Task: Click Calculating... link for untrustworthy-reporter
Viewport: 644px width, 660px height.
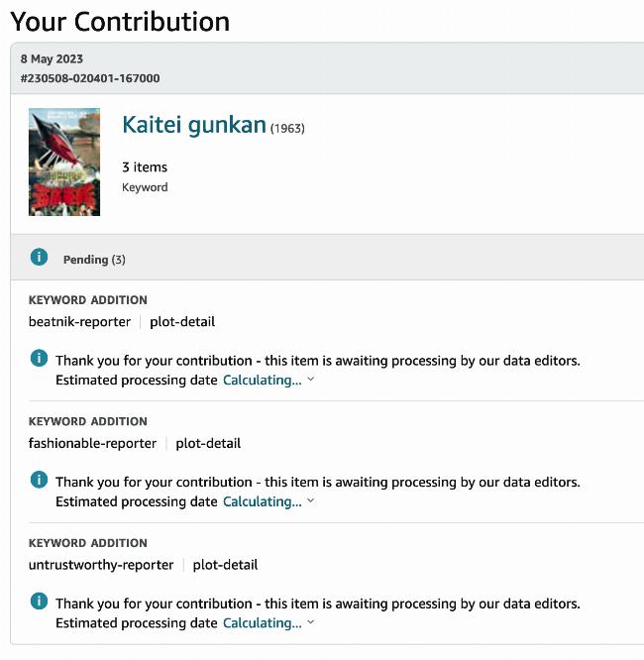Action: pyautogui.click(x=263, y=622)
